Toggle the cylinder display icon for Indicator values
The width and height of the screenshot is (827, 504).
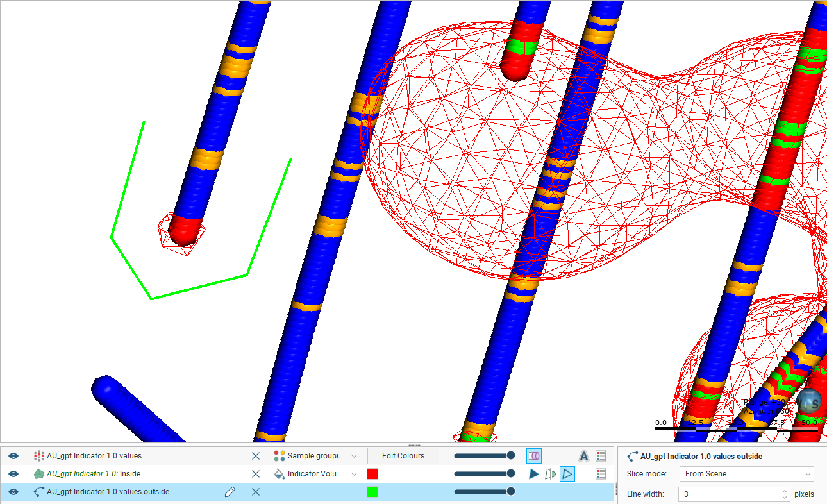(x=533, y=456)
